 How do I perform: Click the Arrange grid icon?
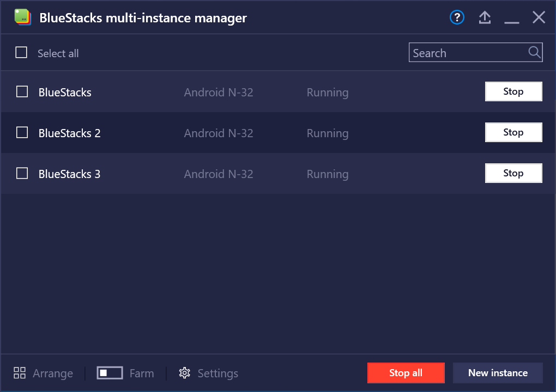[x=20, y=373]
